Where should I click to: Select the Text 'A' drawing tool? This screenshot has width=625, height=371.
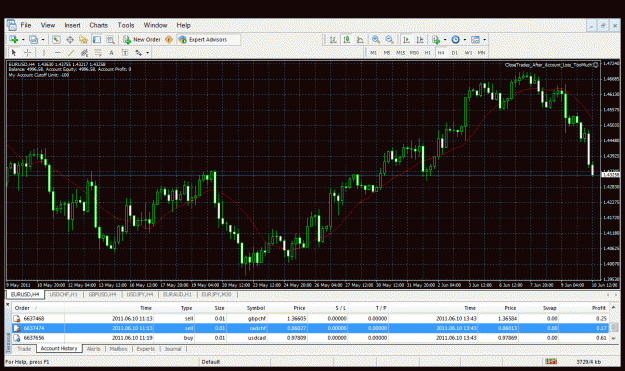pyautogui.click(x=111, y=52)
